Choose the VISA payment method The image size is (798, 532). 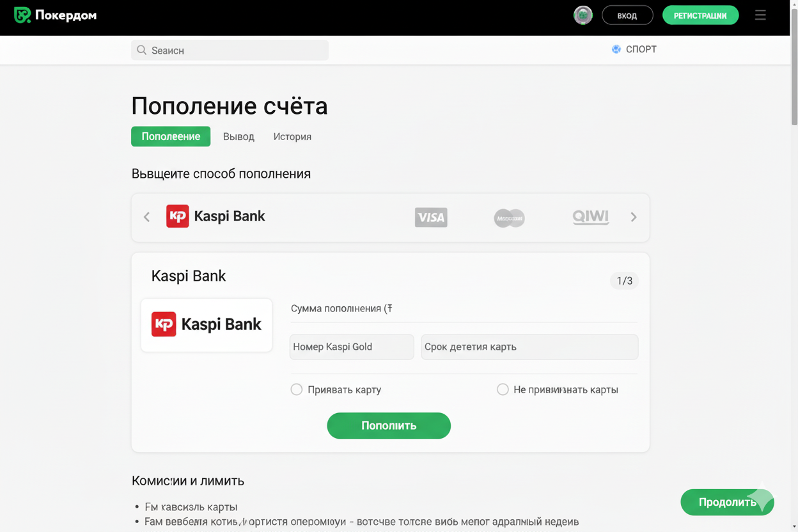(x=431, y=217)
